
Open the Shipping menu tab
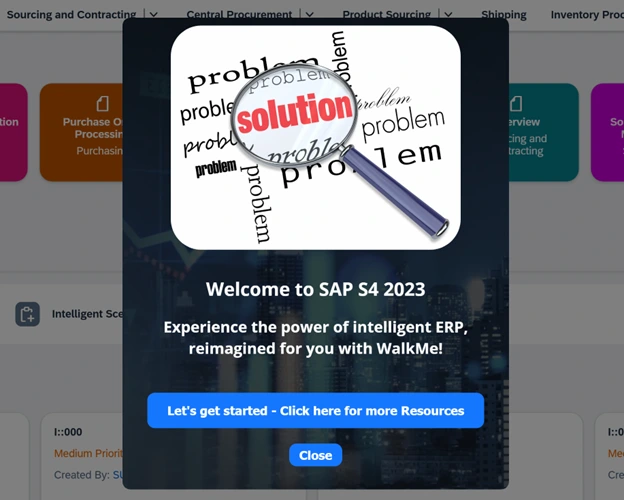pyautogui.click(x=503, y=15)
